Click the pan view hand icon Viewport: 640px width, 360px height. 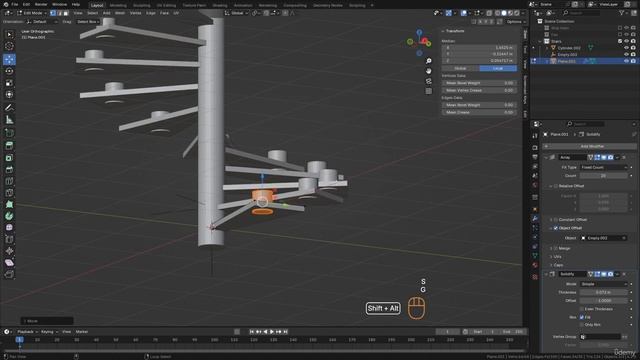click(x=429, y=71)
